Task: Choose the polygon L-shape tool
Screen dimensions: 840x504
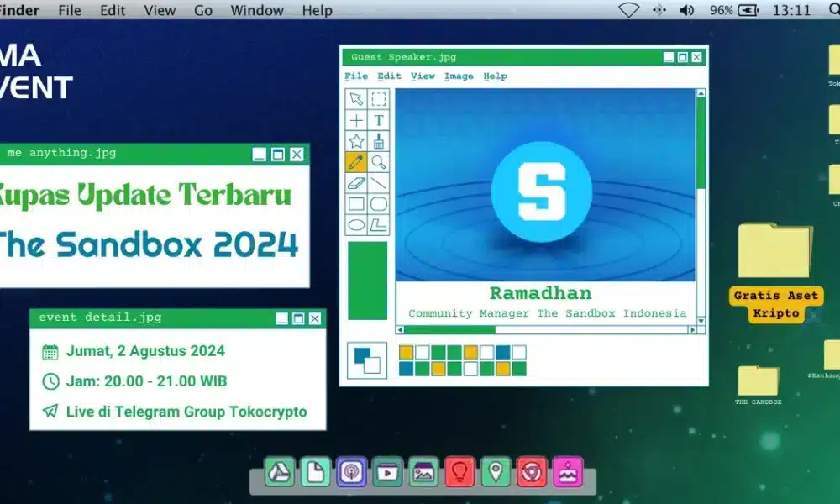Action: click(379, 225)
